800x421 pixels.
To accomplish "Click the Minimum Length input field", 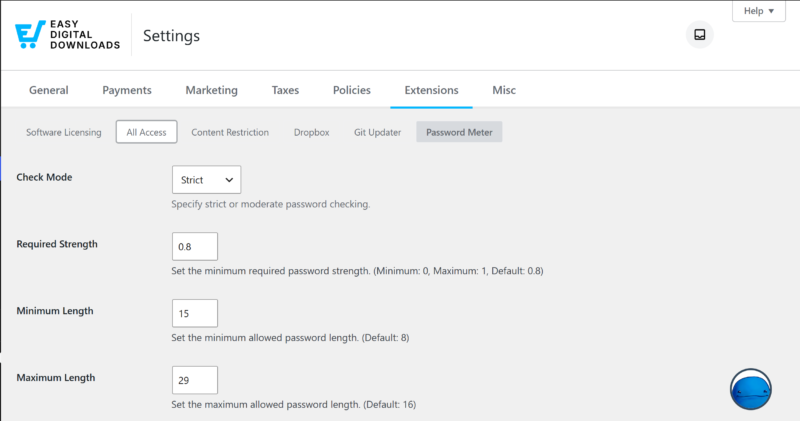I will [195, 313].
